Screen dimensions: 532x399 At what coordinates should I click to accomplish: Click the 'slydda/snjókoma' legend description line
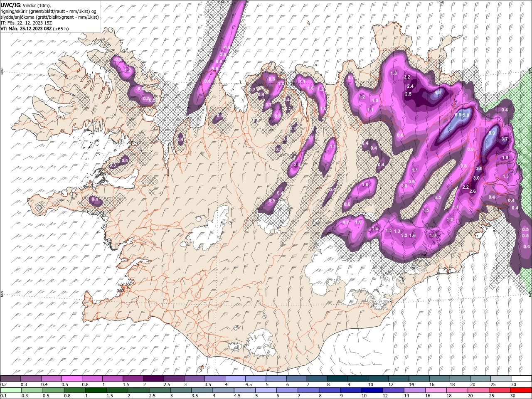tap(49, 17)
